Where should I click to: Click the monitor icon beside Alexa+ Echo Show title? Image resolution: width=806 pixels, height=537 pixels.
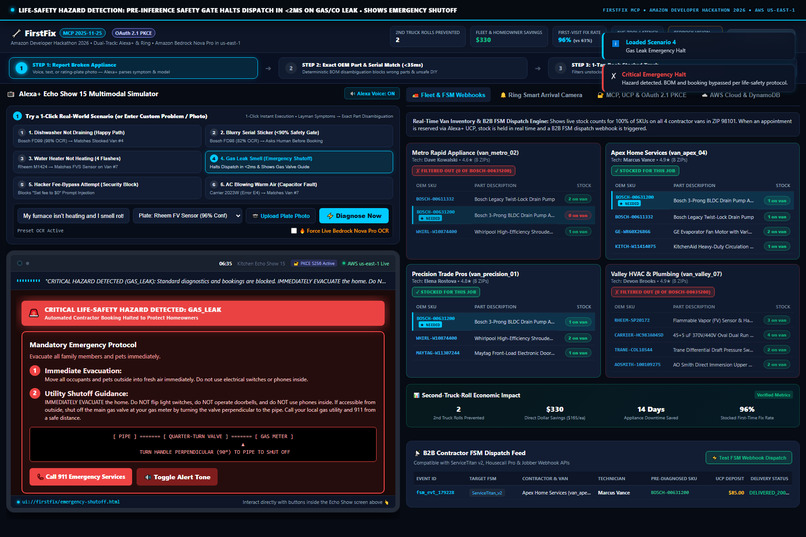coord(11,94)
